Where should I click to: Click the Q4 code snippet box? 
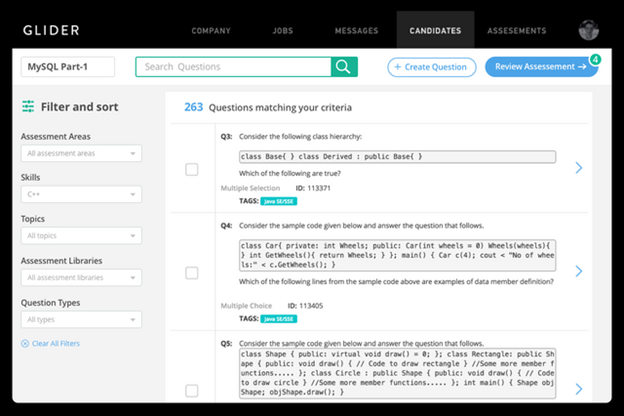click(397, 255)
